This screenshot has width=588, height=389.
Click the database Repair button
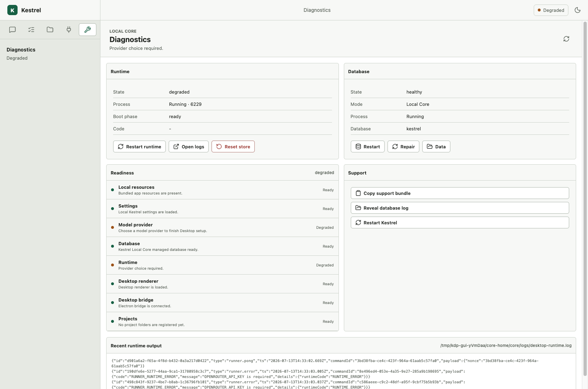(x=403, y=147)
